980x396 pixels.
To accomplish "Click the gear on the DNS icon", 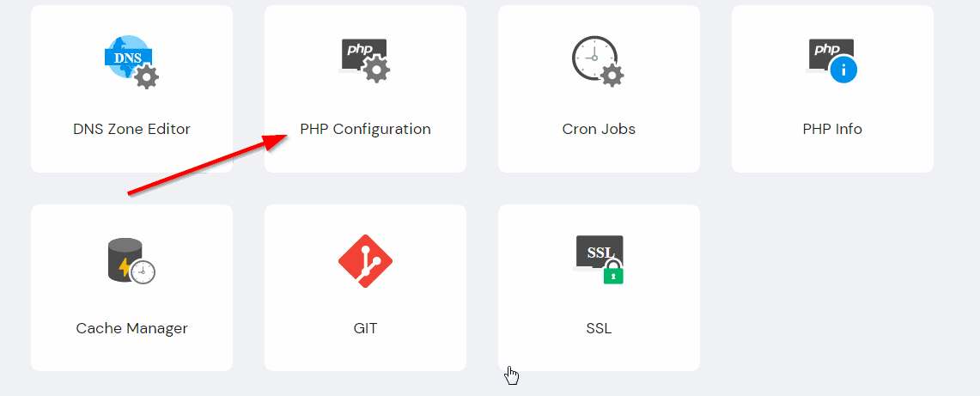I will click(x=147, y=77).
